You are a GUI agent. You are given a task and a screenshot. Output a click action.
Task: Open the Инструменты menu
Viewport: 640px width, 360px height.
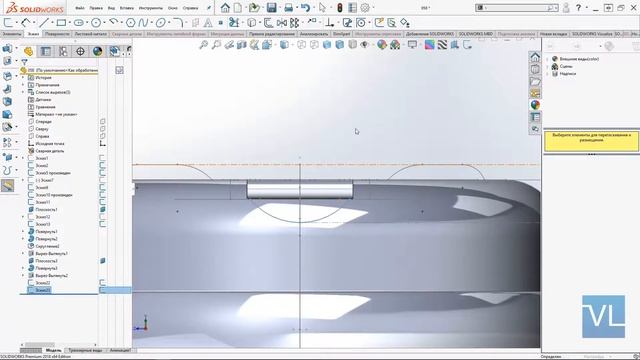pos(150,8)
